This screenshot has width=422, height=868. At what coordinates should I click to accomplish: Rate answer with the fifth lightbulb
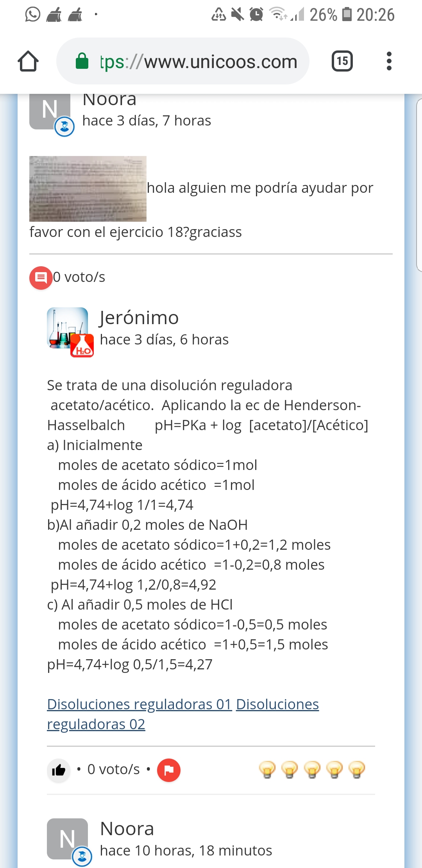tap(357, 769)
